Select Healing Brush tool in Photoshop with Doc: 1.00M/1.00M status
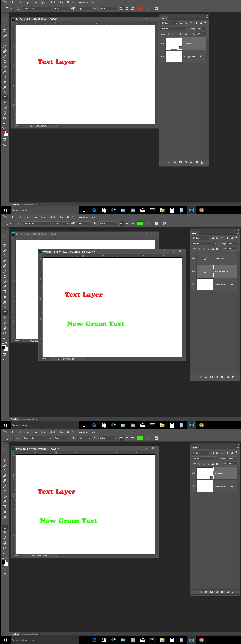 [5, 481]
